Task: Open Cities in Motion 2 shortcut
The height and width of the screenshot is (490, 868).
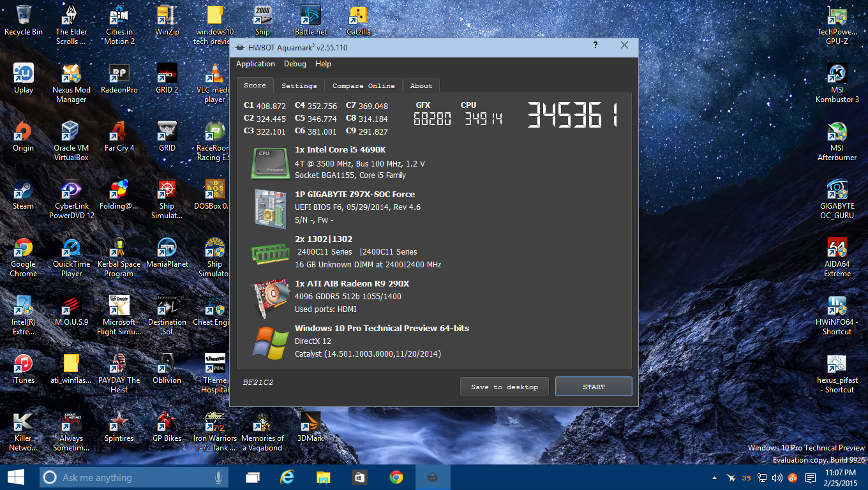Action: pyautogui.click(x=119, y=26)
